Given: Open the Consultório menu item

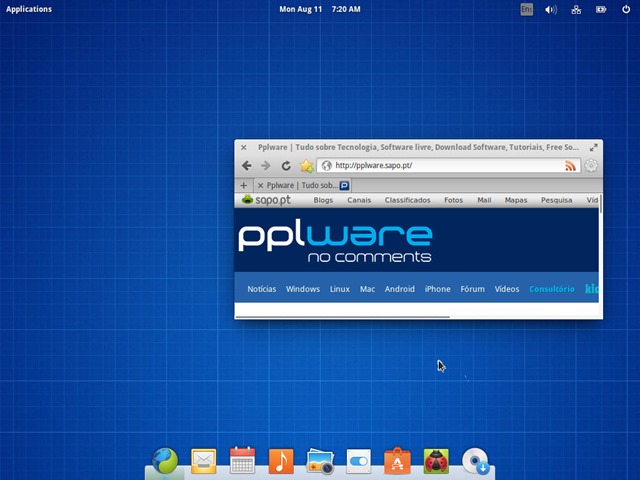Looking at the screenshot, I should [x=552, y=289].
